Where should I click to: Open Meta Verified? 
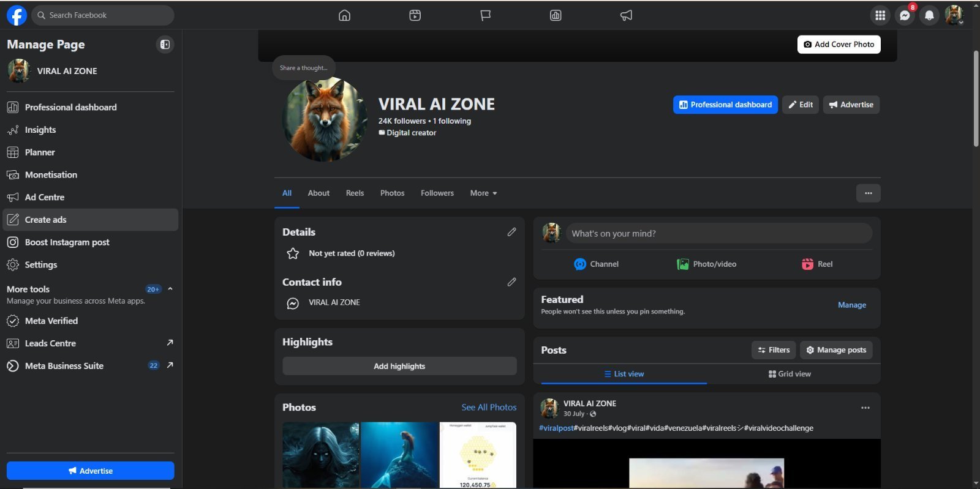91,321
